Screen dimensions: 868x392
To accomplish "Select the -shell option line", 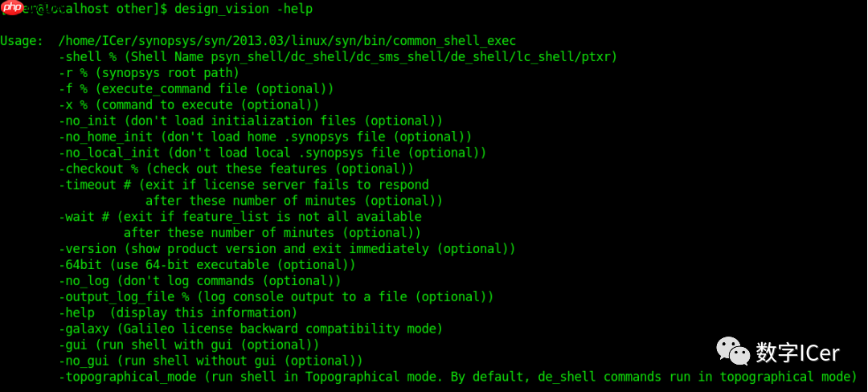I will [338, 56].
